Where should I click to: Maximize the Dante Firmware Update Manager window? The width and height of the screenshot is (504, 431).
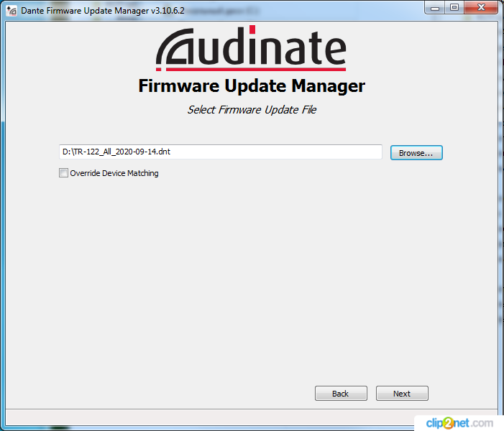pos(454,8)
